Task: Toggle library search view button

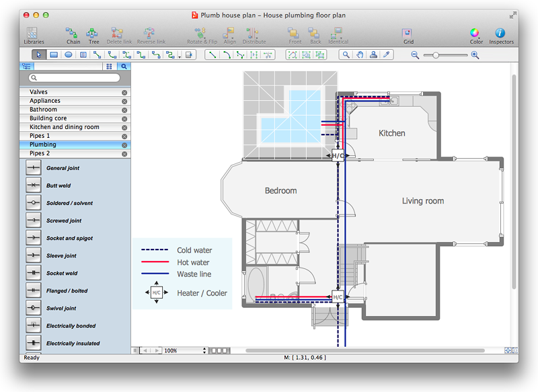Action: click(124, 67)
